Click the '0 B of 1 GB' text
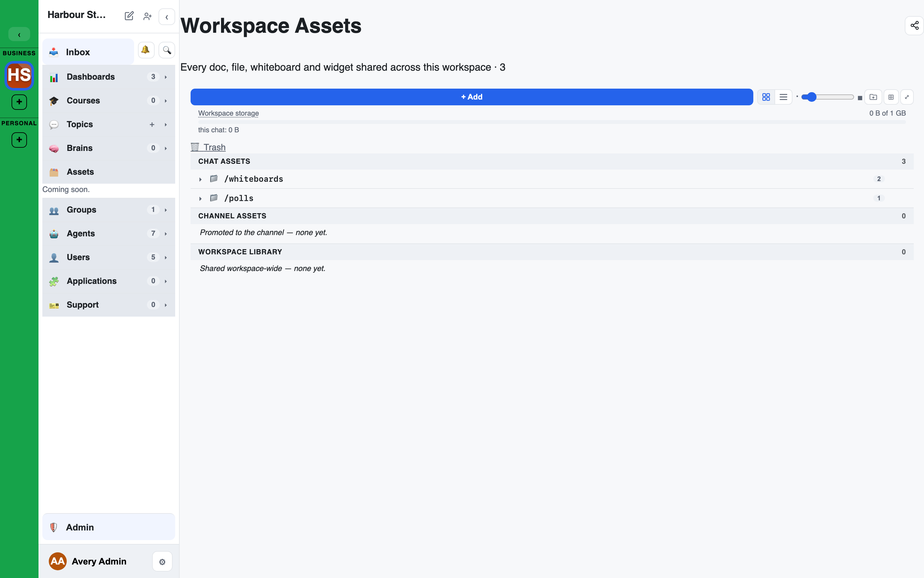Viewport: 924px width, 578px height. [x=887, y=113]
